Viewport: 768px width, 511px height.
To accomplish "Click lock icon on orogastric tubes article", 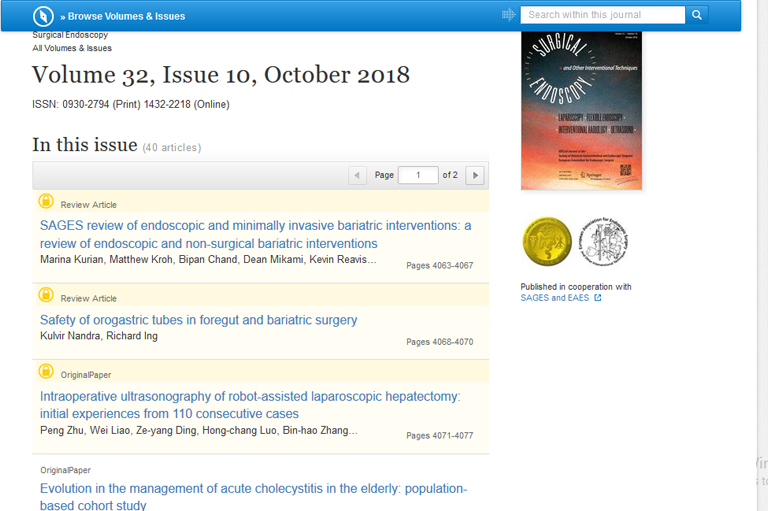I will click(46, 296).
